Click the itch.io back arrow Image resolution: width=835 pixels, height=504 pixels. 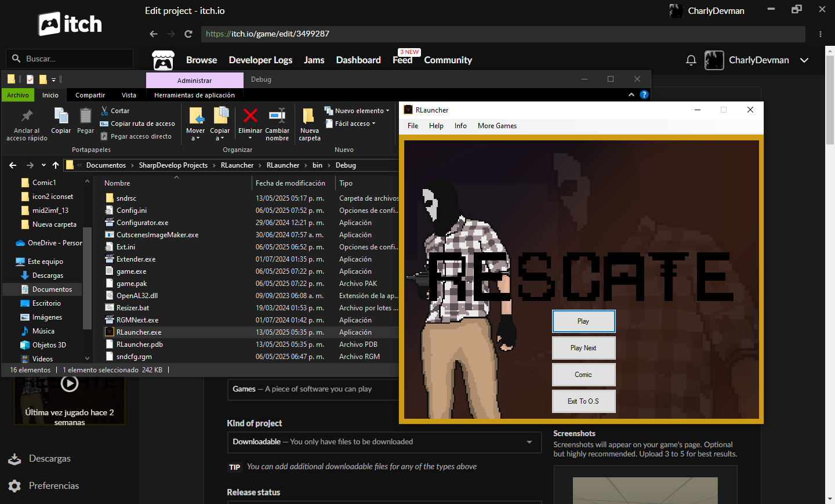click(154, 34)
